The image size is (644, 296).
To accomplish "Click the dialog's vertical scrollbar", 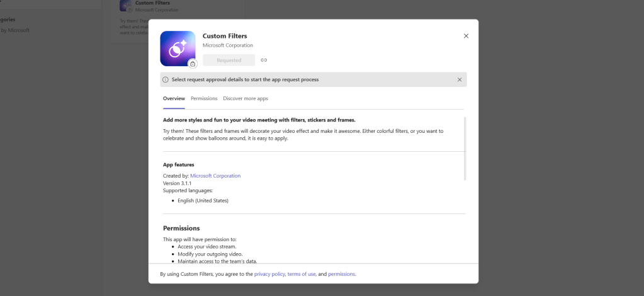I will click(x=465, y=148).
